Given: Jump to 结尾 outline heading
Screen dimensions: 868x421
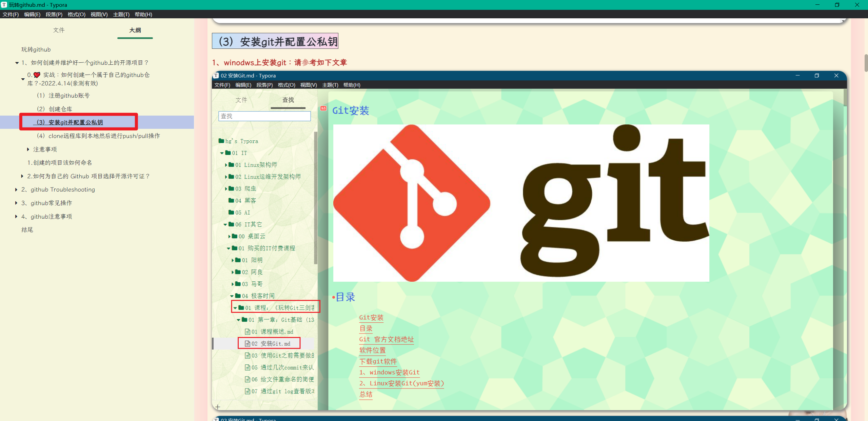Looking at the screenshot, I should (x=27, y=229).
